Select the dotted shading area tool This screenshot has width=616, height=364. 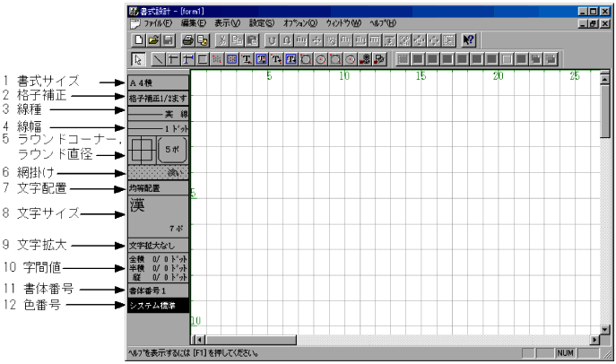click(x=217, y=59)
